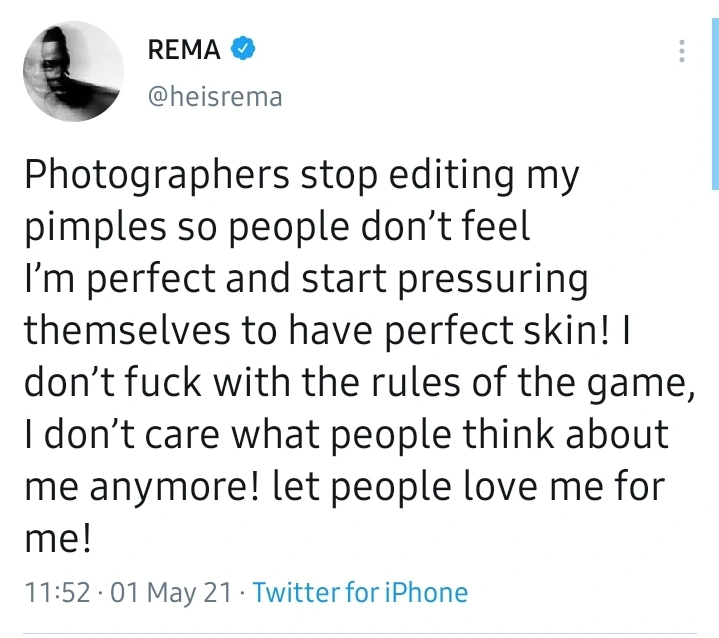
Task: Open REMA's profile picture
Action: pyautogui.click(x=71, y=71)
